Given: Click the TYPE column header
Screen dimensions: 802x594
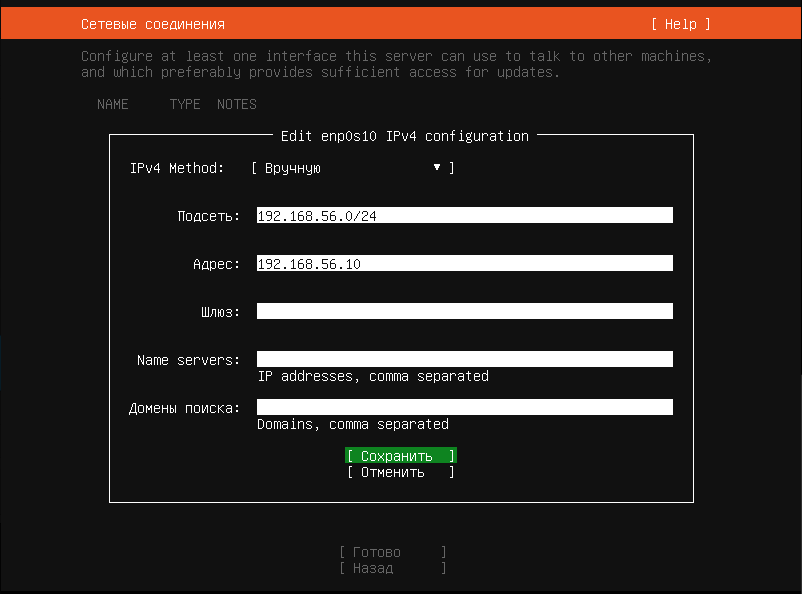Looking at the screenshot, I should point(185,104).
